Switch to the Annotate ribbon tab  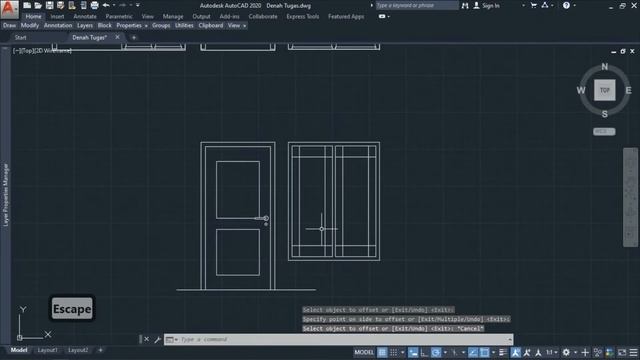point(85,17)
